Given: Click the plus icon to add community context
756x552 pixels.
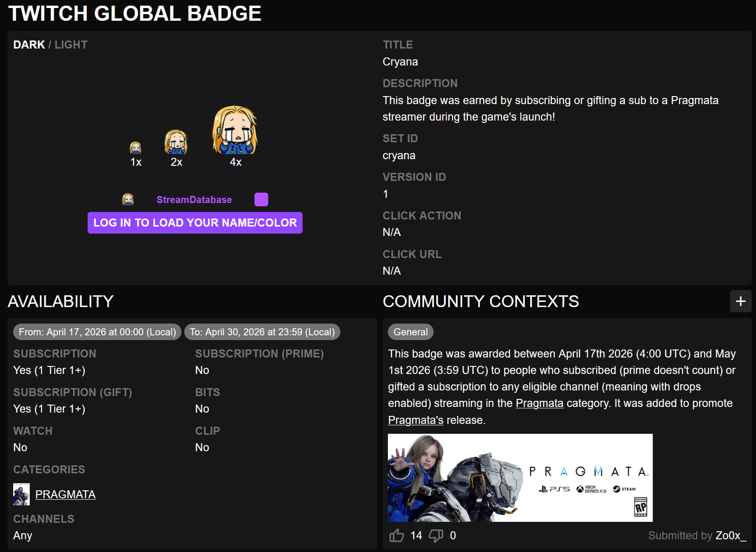Looking at the screenshot, I should pos(740,301).
